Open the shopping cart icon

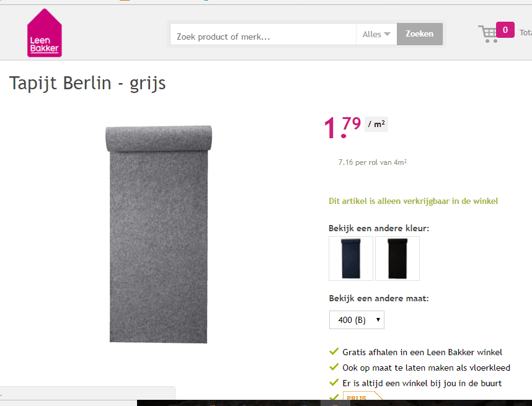(488, 34)
